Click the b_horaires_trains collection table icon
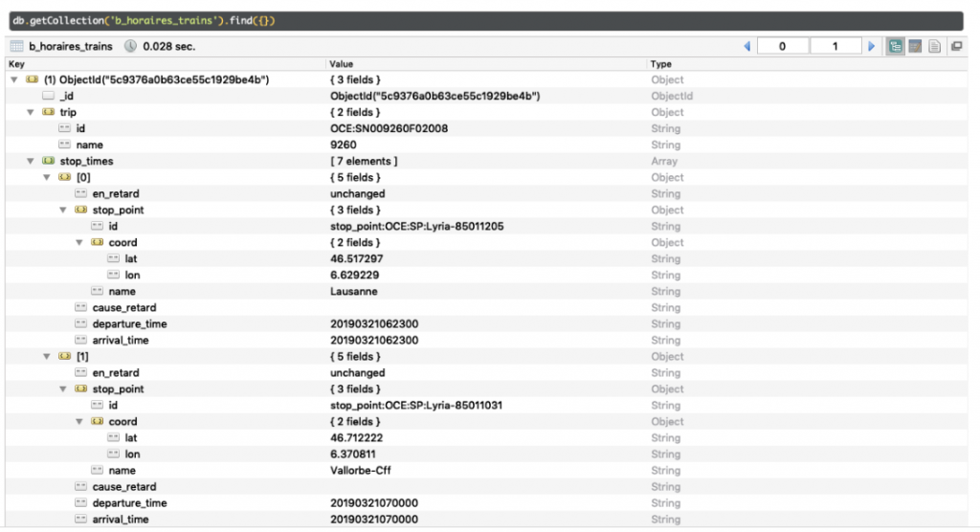 pos(16,46)
